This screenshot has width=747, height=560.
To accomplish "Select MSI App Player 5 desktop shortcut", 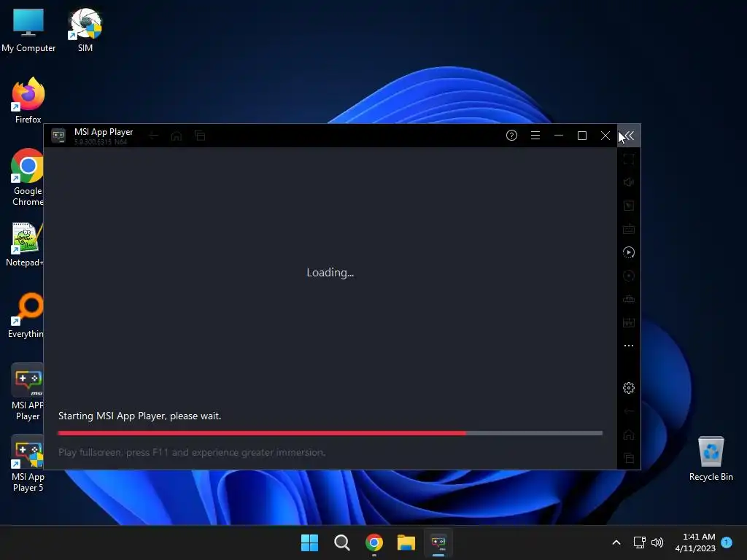I will click(x=28, y=463).
